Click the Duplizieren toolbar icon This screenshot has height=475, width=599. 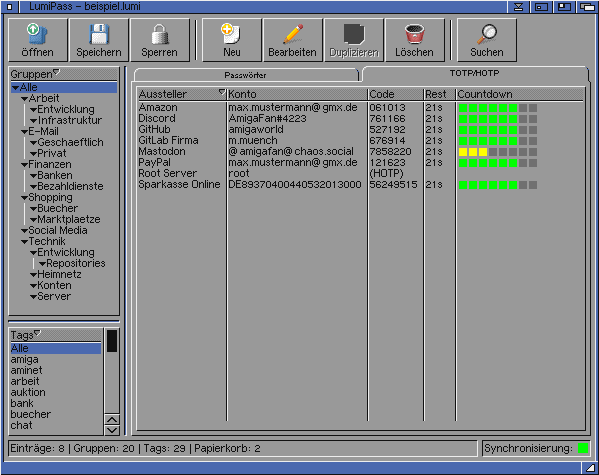pyautogui.click(x=354, y=40)
